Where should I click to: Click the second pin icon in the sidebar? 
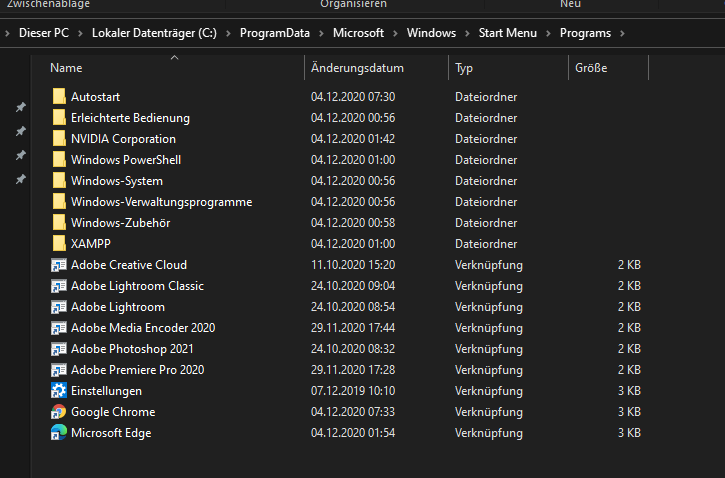coord(20,131)
